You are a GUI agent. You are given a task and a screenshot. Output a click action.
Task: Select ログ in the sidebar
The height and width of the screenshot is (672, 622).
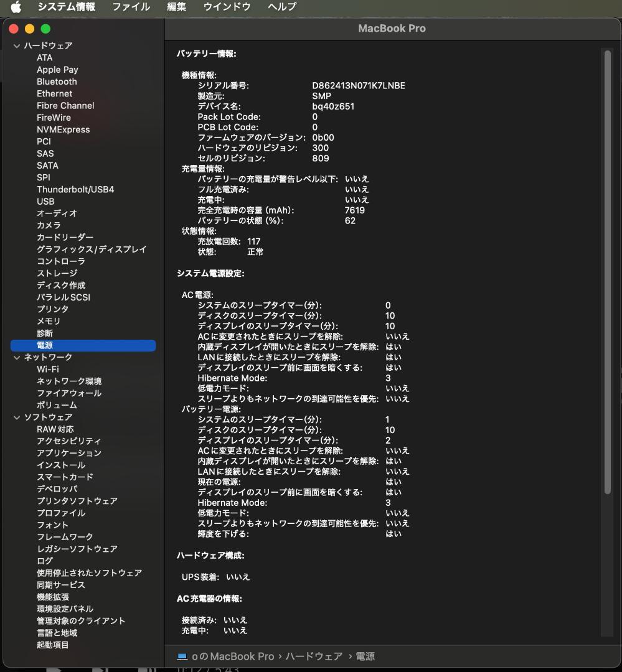[x=45, y=561]
